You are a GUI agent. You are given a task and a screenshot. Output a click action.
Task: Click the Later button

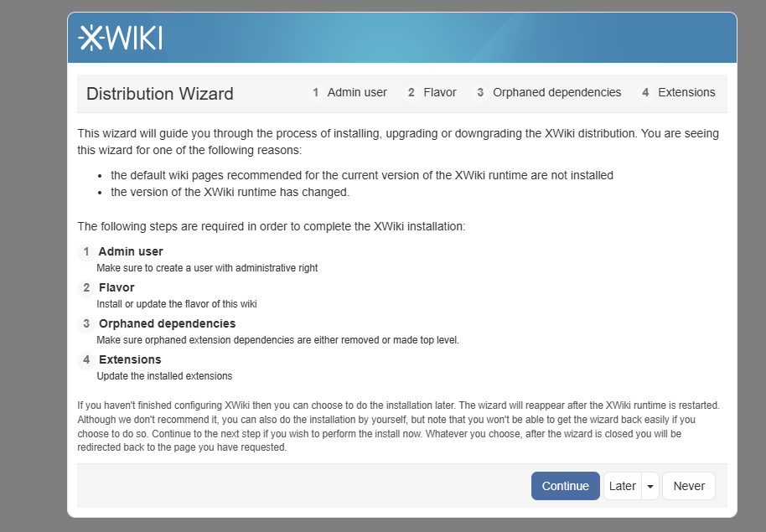click(x=622, y=486)
